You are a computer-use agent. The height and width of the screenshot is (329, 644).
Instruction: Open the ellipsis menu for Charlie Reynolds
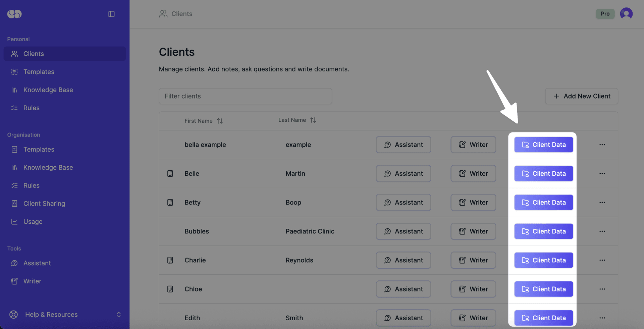click(x=602, y=260)
